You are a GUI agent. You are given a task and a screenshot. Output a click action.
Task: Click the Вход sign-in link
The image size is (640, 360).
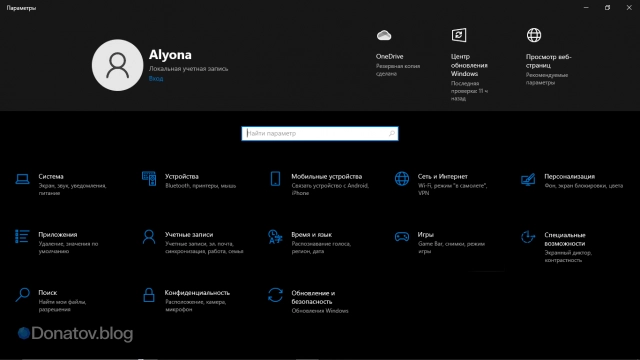pos(156,78)
